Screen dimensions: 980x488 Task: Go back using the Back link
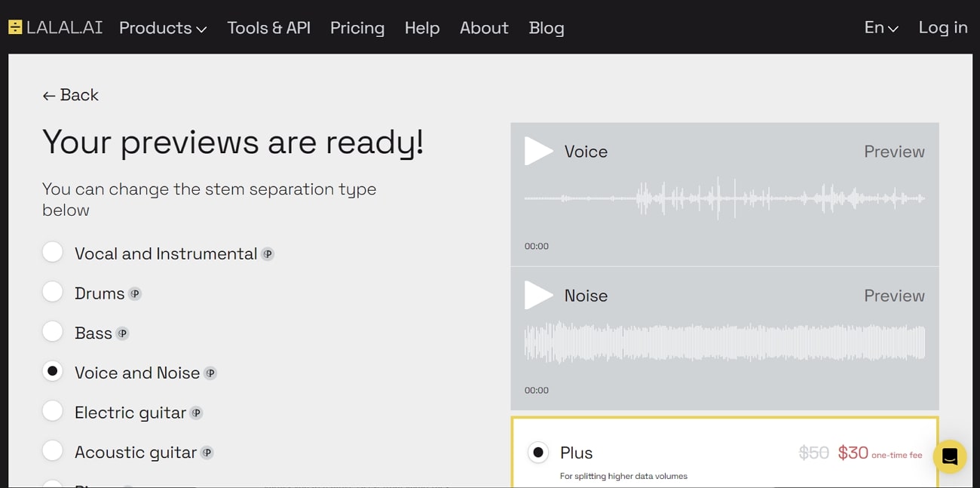[70, 95]
